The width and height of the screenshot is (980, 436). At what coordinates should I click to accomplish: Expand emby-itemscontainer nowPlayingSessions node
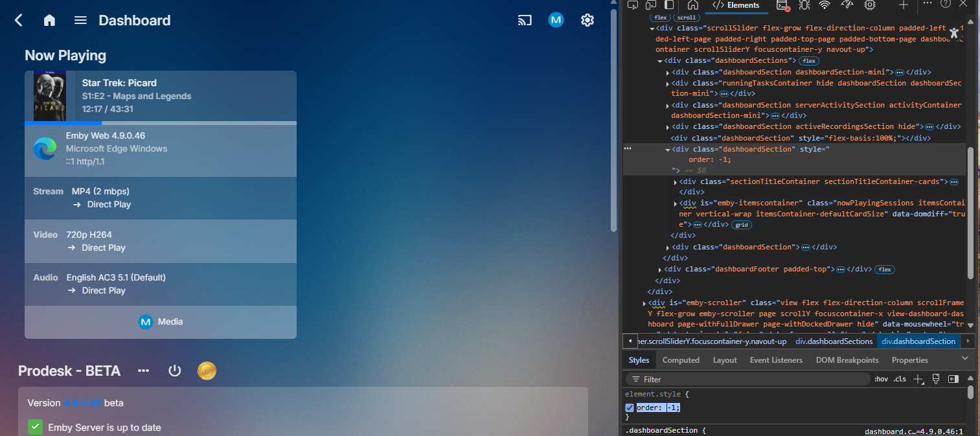coord(676,203)
